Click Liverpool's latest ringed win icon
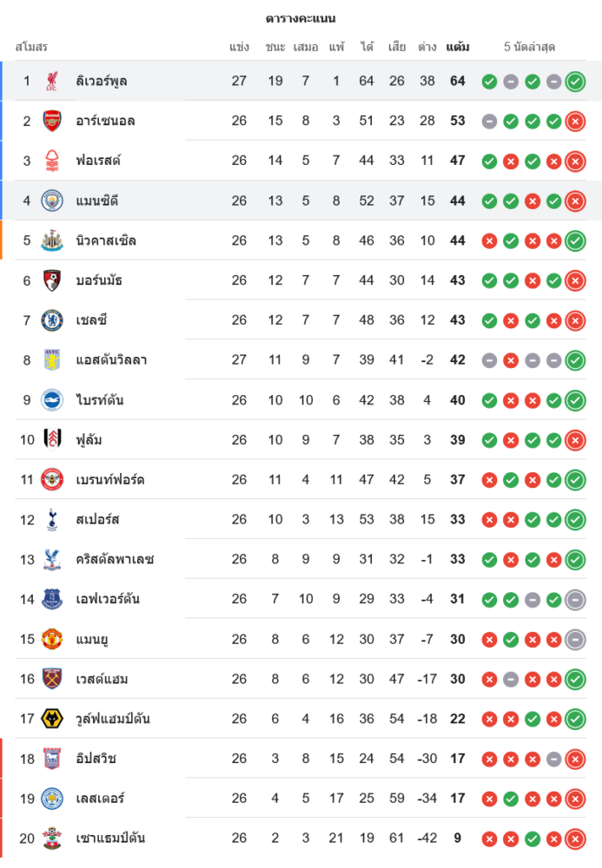The height and width of the screenshot is (868, 602). (x=574, y=82)
